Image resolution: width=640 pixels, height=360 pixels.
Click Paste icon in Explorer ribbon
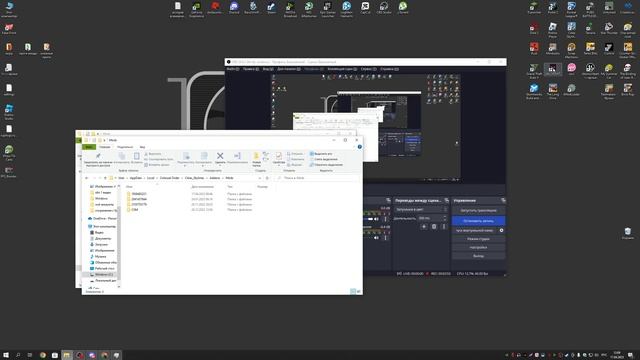137,156
